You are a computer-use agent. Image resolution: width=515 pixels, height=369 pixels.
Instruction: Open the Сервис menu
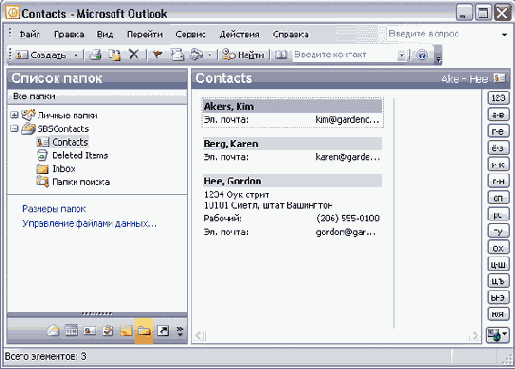click(x=190, y=34)
